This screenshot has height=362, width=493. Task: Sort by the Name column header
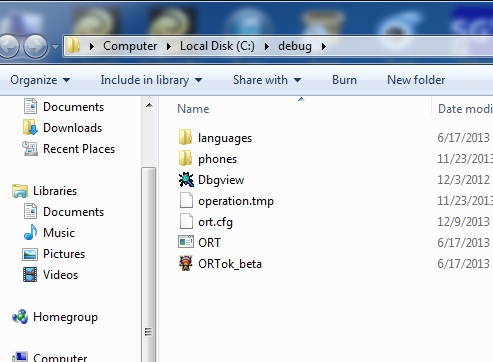coord(193,109)
